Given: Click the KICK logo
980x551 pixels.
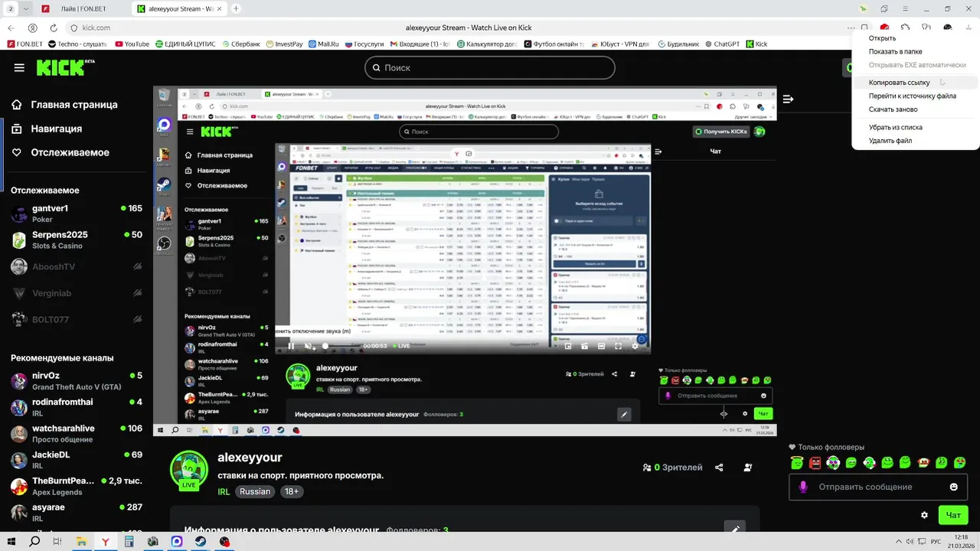Looking at the screenshot, I should click(64, 67).
